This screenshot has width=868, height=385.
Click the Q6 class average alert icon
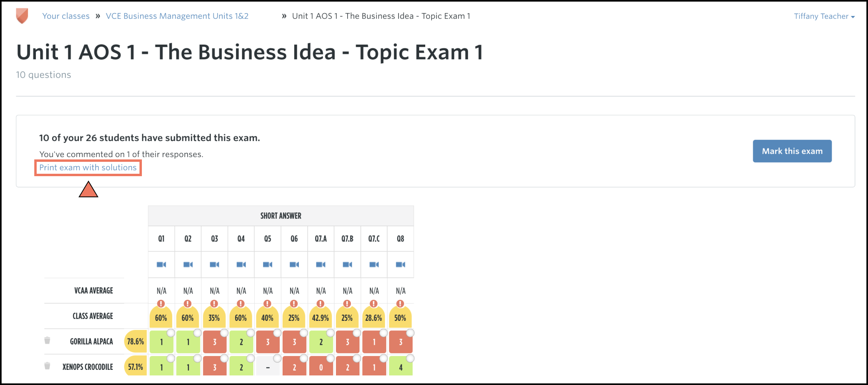point(294,304)
